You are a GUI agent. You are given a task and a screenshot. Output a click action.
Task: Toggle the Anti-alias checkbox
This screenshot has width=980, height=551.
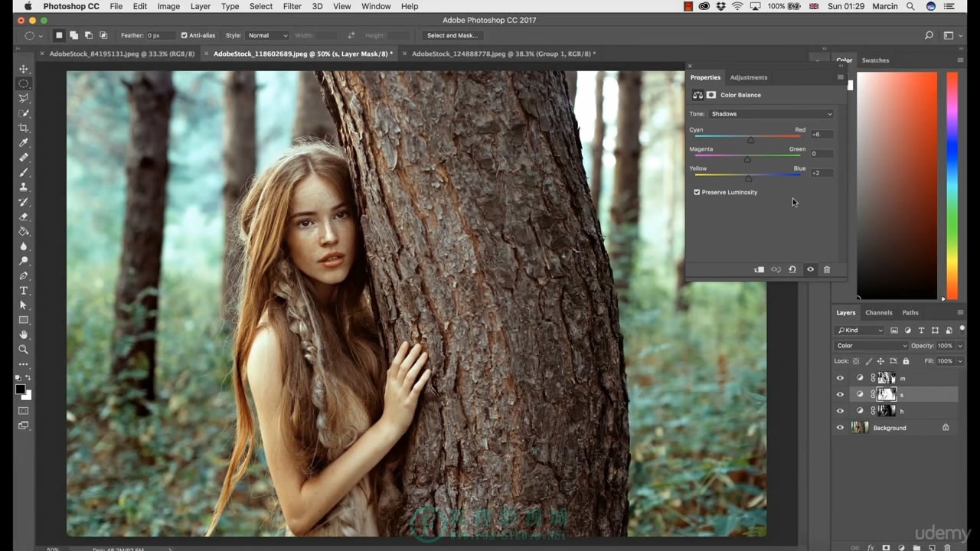coord(184,35)
